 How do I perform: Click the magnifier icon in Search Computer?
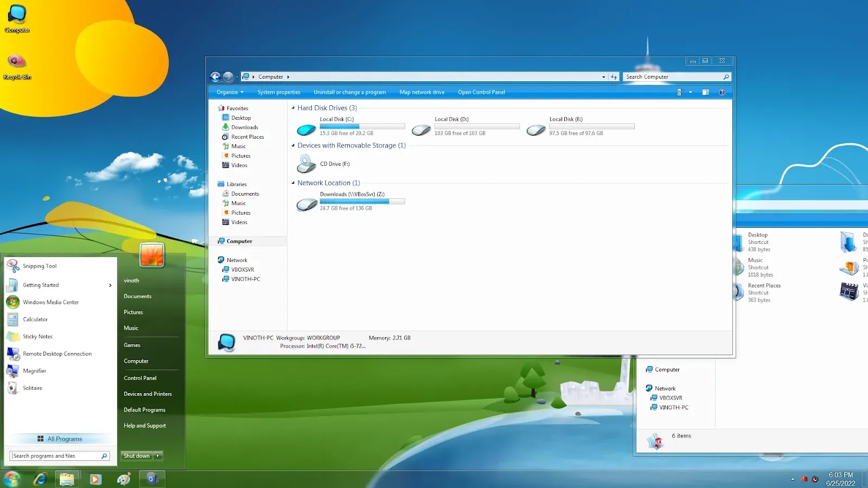tap(726, 77)
